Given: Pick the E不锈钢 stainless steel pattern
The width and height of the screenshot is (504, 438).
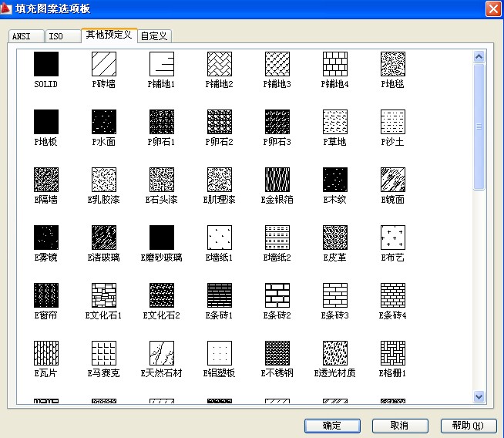Looking at the screenshot, I should click(x=277, y=353).
